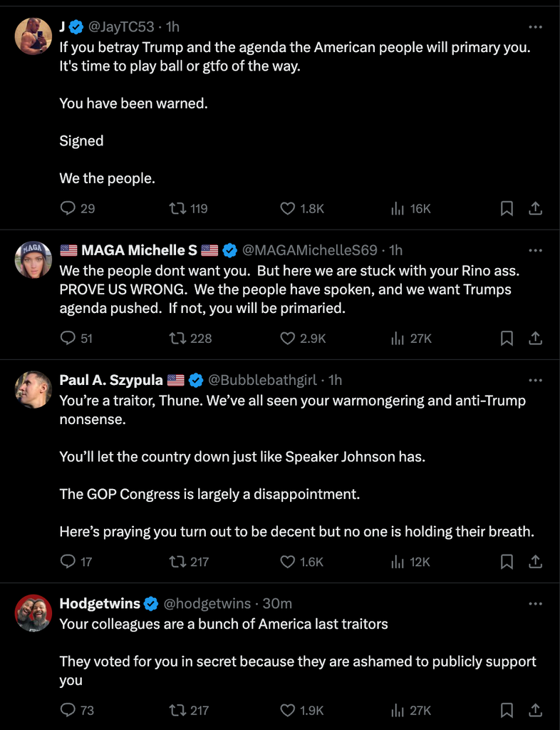Click J's profile avatar
Image resolution: width=560 pixels, height=730 pixels.
pyautogui.click(x=33, y=36)
